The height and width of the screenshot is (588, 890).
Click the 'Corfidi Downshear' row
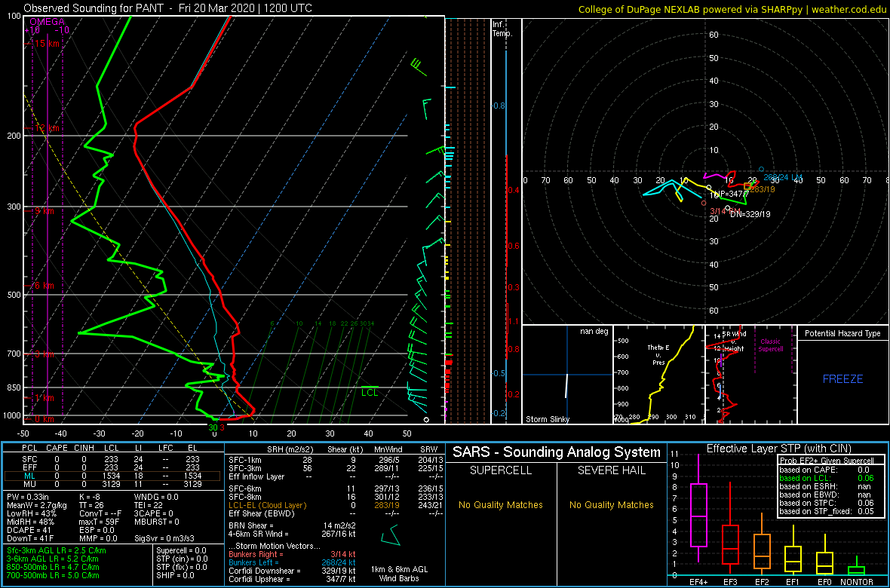coord(293,571)
